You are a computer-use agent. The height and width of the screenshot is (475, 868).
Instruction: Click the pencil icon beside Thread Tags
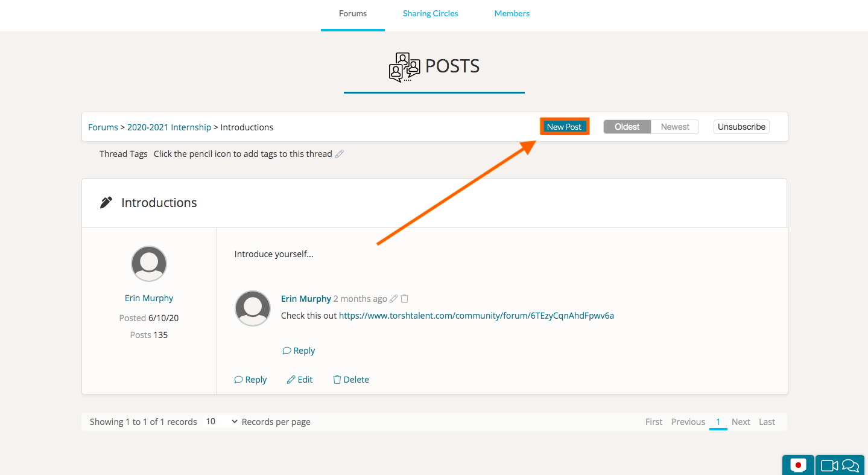click(x=340, y=154)
